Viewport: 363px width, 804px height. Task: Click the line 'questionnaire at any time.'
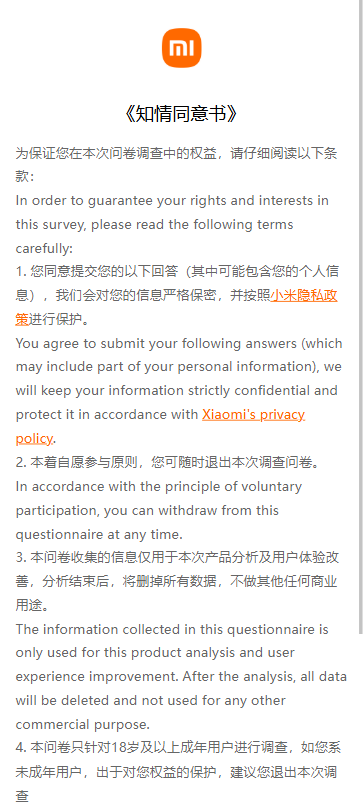click(99, 534)
